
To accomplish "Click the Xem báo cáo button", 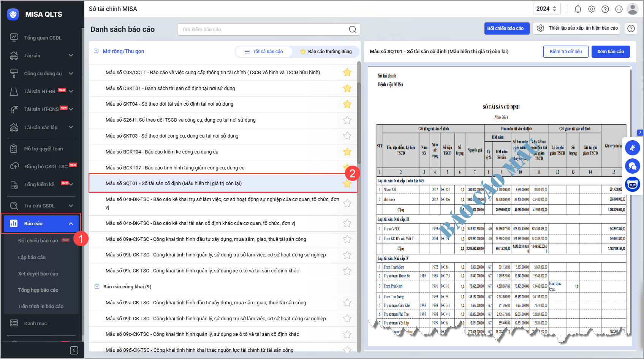I will [610, 52].
